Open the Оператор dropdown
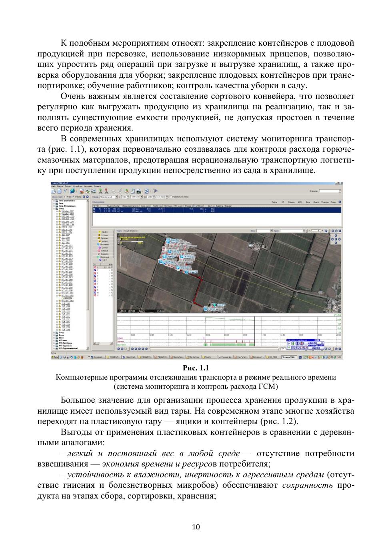The height and width of the screenshot is (555, 392). [x=340, y=191]
